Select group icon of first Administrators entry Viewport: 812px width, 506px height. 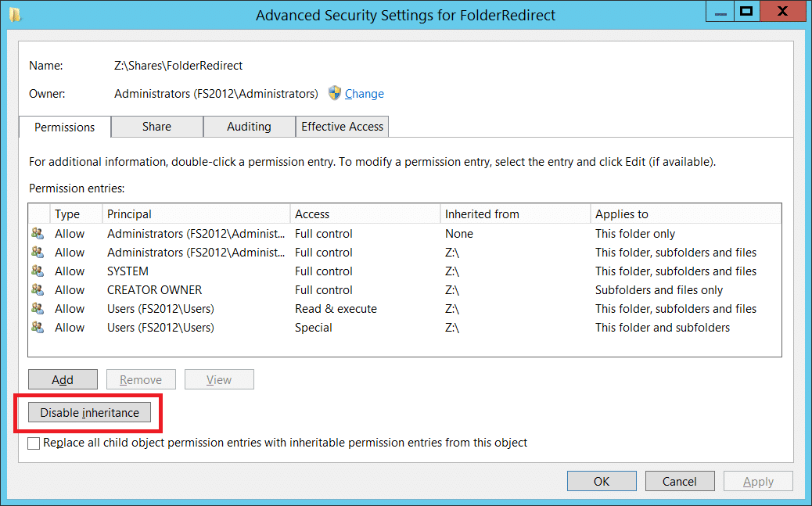[x=38, y=234]
